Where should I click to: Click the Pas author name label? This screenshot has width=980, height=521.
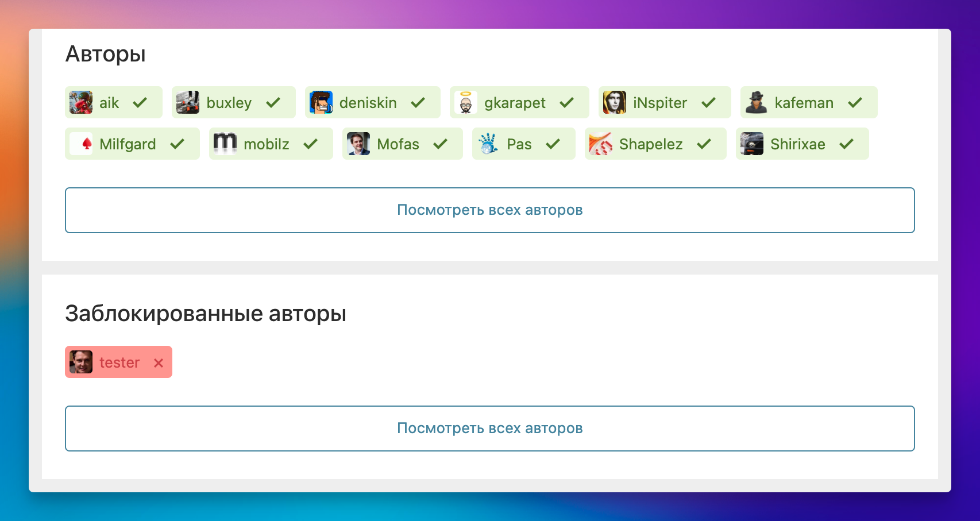(519, 144)
